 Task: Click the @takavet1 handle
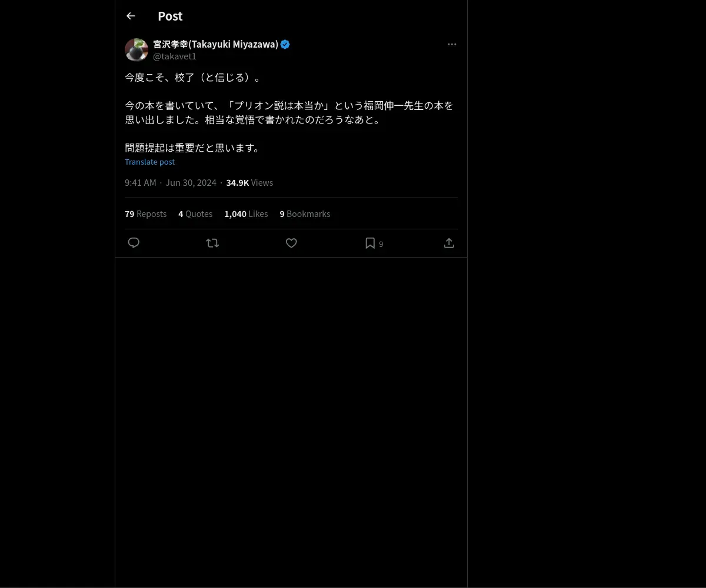pos(175,56)
